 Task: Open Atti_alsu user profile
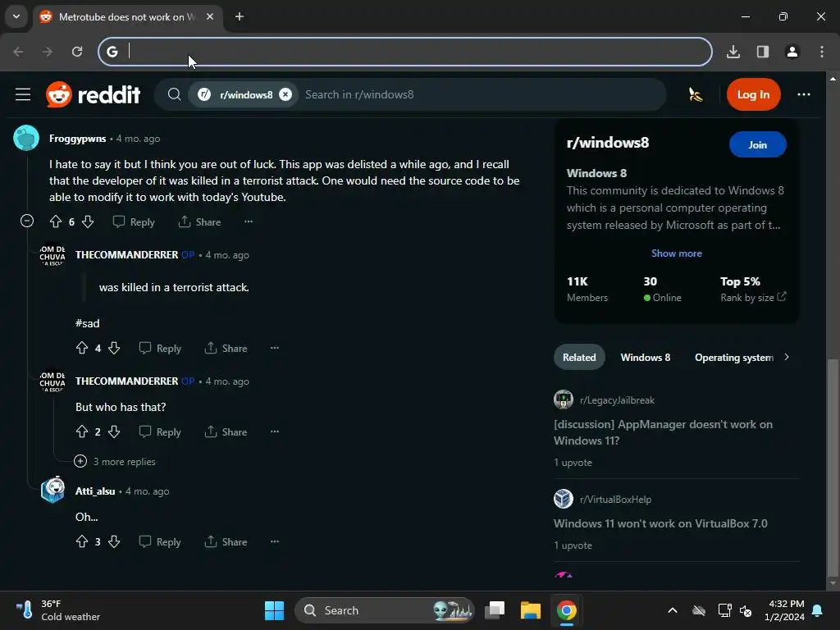point(95,491)
